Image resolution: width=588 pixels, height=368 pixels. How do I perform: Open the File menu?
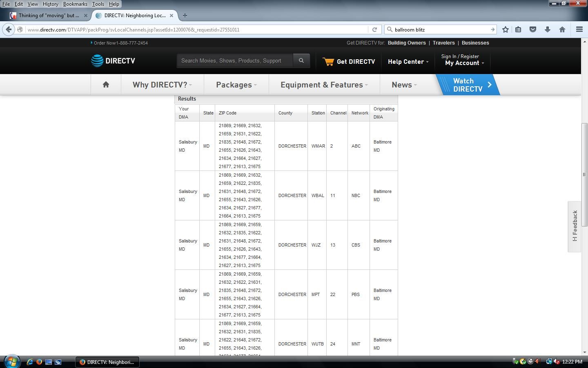pos(6,4)
